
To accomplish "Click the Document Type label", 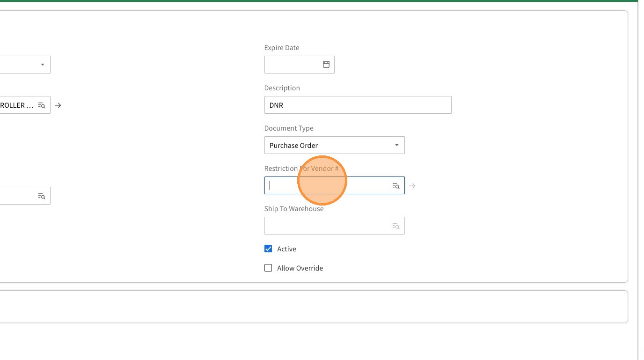I will click(x=289, y=128).
